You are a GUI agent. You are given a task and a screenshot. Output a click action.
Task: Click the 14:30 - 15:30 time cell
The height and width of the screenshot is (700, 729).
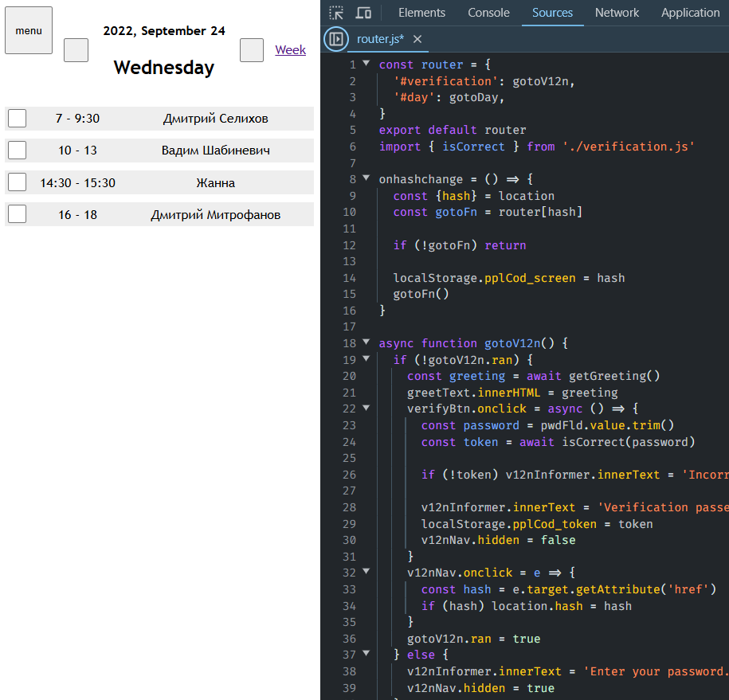(77, 182)
